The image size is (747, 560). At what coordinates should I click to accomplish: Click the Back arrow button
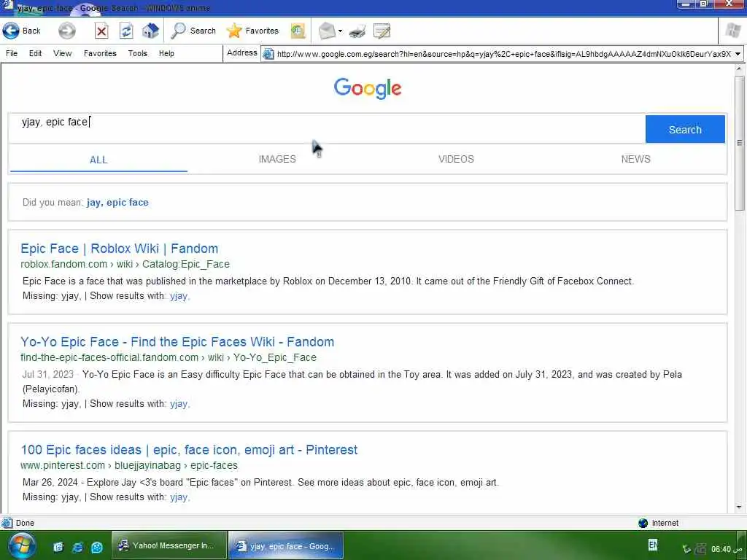(21, 31)
